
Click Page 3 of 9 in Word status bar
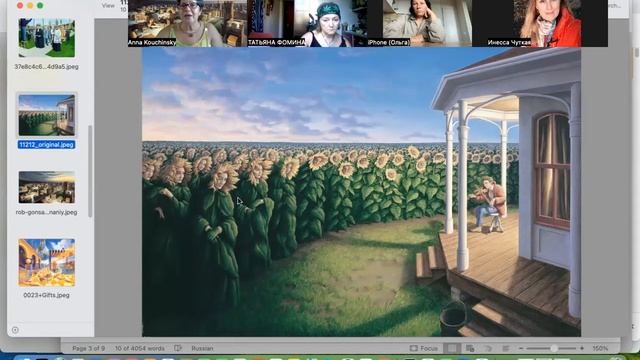coord(89,349)
